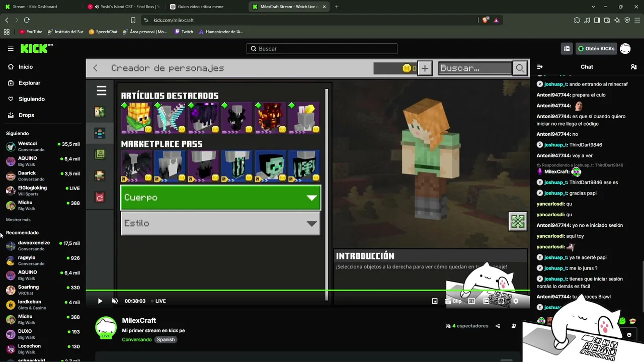Viewport: 644px width, 362px height.
Task: Share the stream via share icon
Action: click(498, 326)
